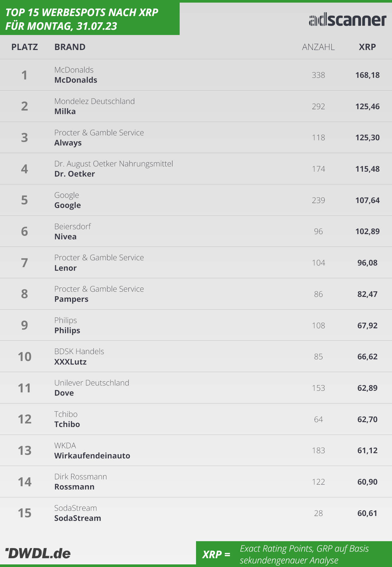
Task: Select the Wirkaufendeinauto brand entry
Action: (92, 456)
